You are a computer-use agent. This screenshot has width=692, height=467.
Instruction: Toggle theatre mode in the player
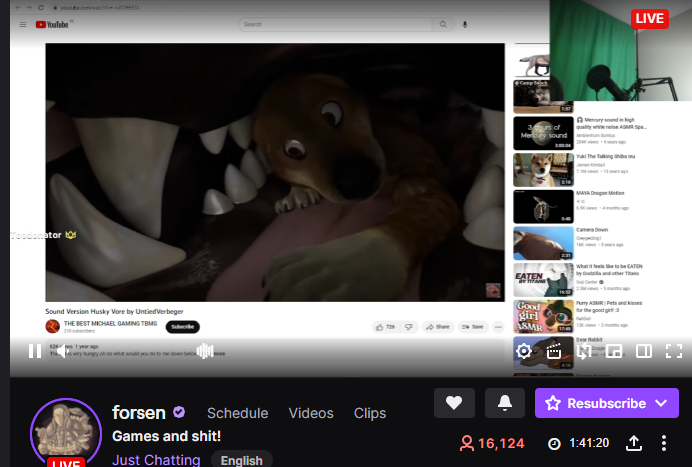(x=645, y=351)
